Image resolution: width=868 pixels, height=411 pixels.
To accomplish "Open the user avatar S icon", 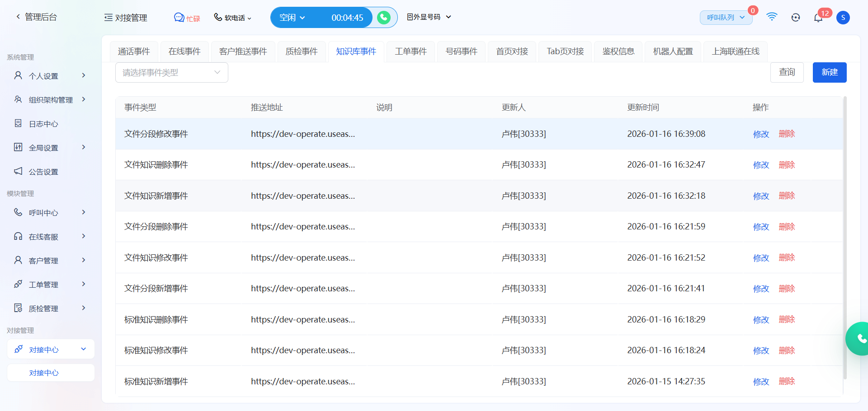I will tap(843, 18).
